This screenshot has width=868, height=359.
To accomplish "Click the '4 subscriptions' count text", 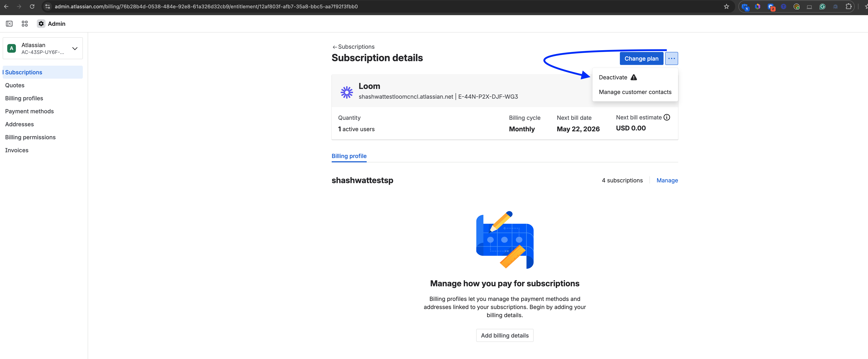I will click(x=622, y=180).
